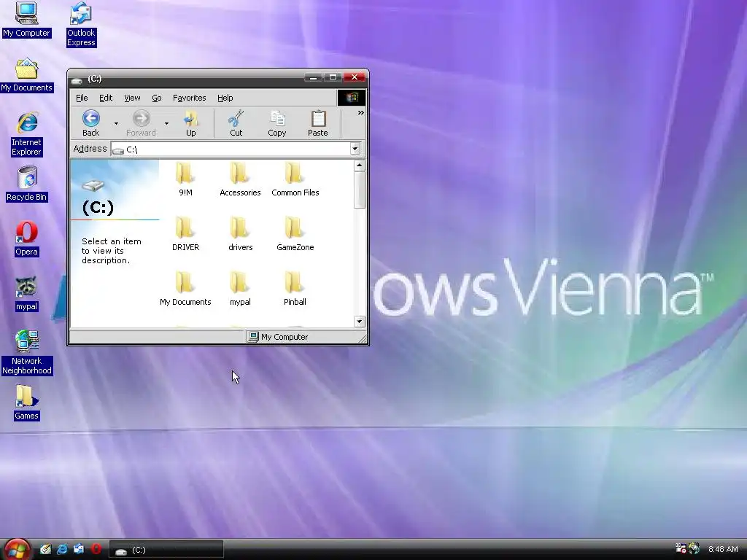Select the Accessories folder
The height and width of the screenshot is (560, 747).
tap(240, 179)
